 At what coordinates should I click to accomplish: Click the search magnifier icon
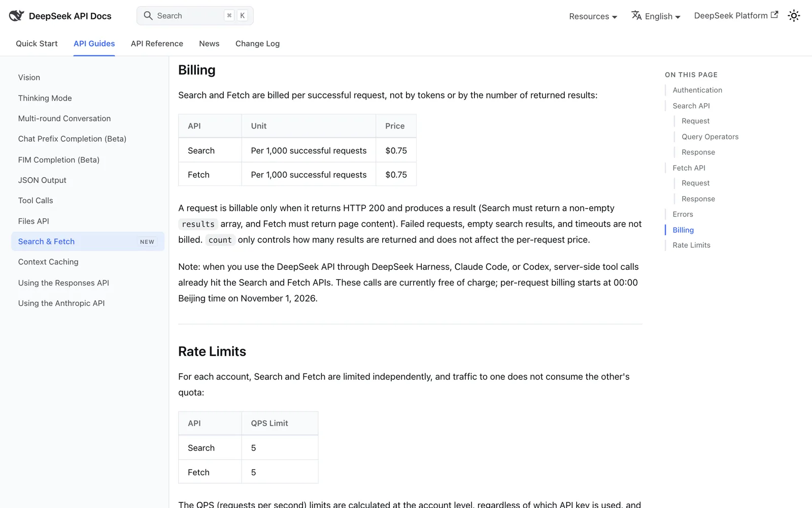coord(148,16)
